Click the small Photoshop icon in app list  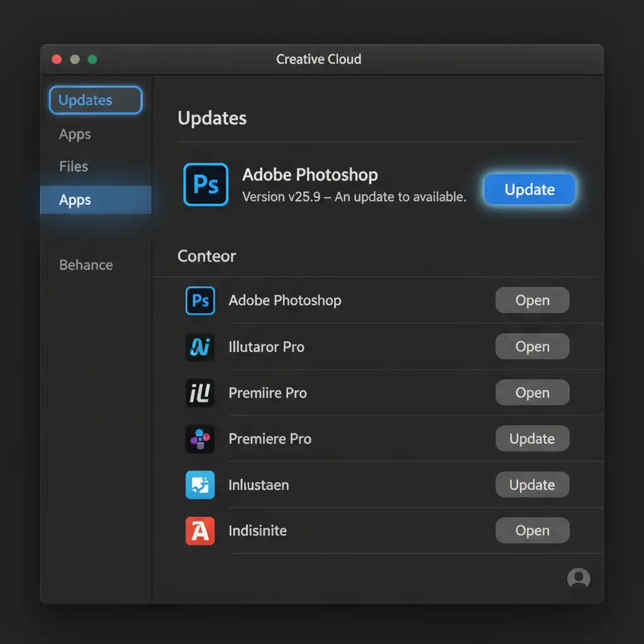[200, 301]
